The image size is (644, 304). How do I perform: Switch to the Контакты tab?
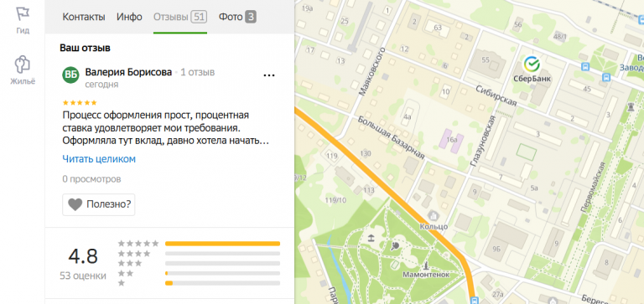coord(84,17)
